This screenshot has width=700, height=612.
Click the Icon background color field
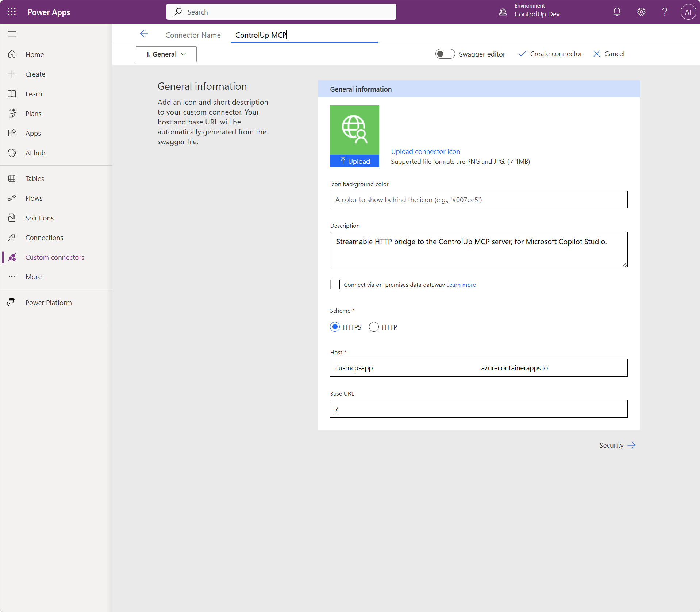point(478,200)
